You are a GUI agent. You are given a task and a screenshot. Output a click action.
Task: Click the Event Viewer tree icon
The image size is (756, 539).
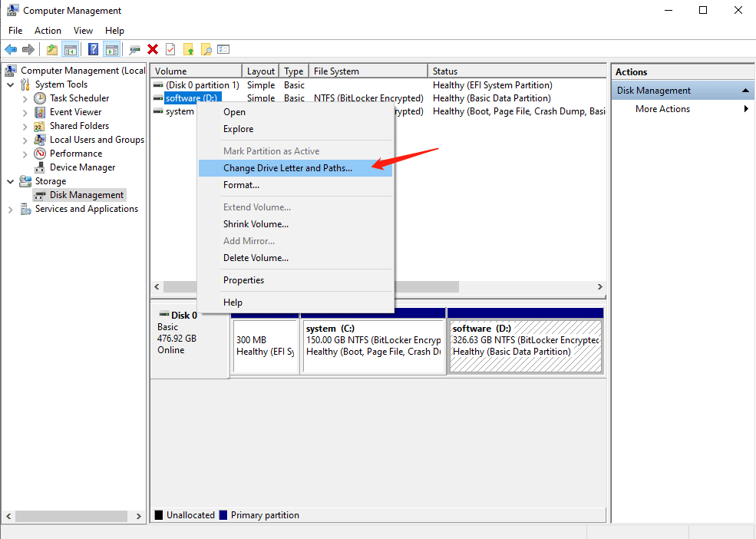(40, 112)
